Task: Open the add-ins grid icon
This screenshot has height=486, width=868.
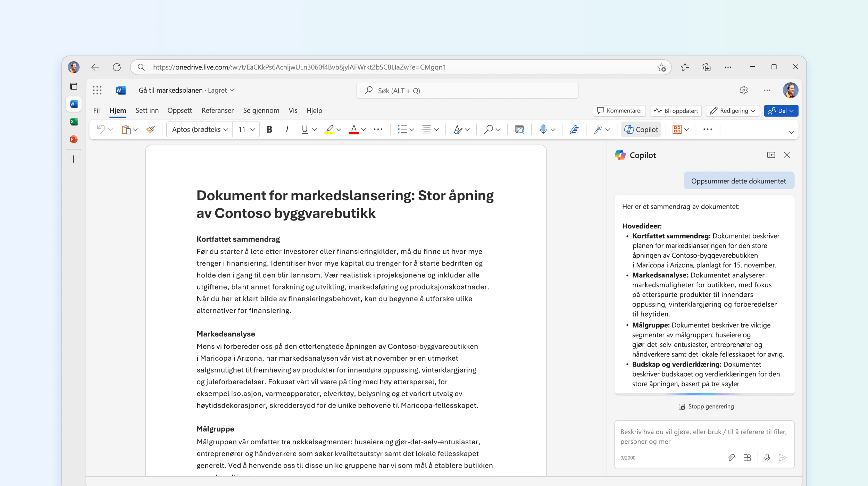Action: 677,129
